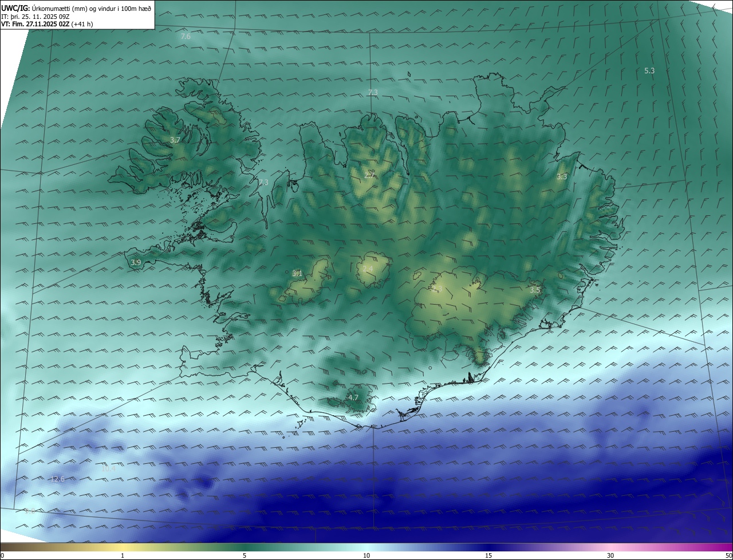Viewport: 733px width, 560px height.
Task: Click the 0 label on the color scale
Action: 2,555
